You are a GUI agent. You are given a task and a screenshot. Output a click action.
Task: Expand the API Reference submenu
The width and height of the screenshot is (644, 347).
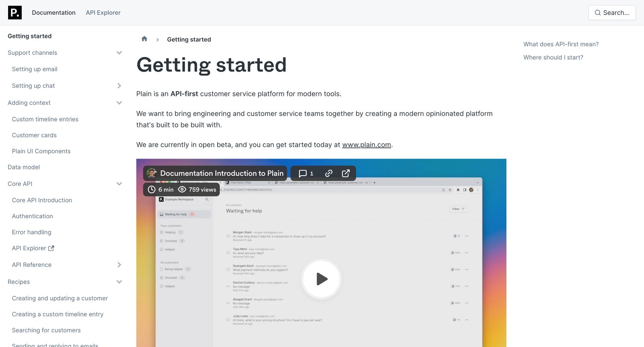[x=119, y=265]
